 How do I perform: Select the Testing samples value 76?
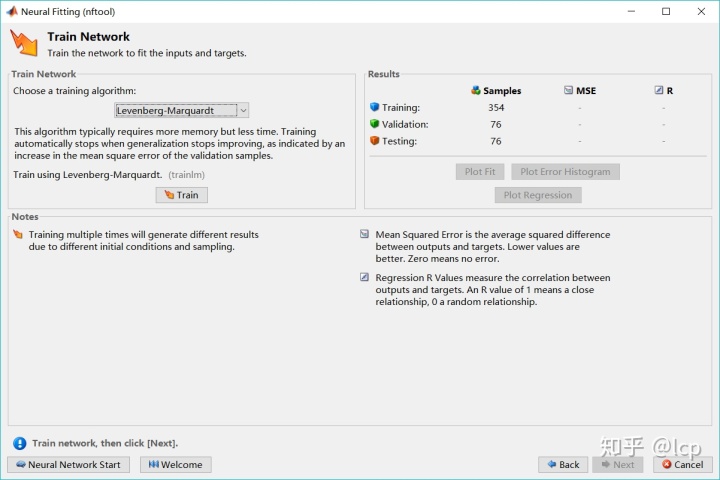(496, 141)
